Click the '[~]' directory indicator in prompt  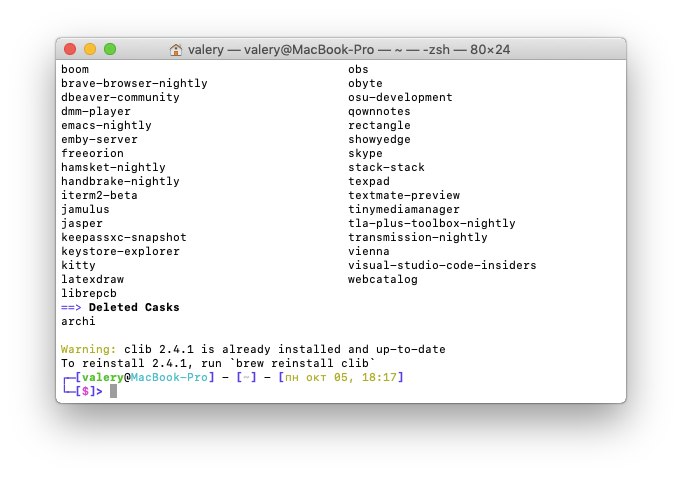pos(246,377)
